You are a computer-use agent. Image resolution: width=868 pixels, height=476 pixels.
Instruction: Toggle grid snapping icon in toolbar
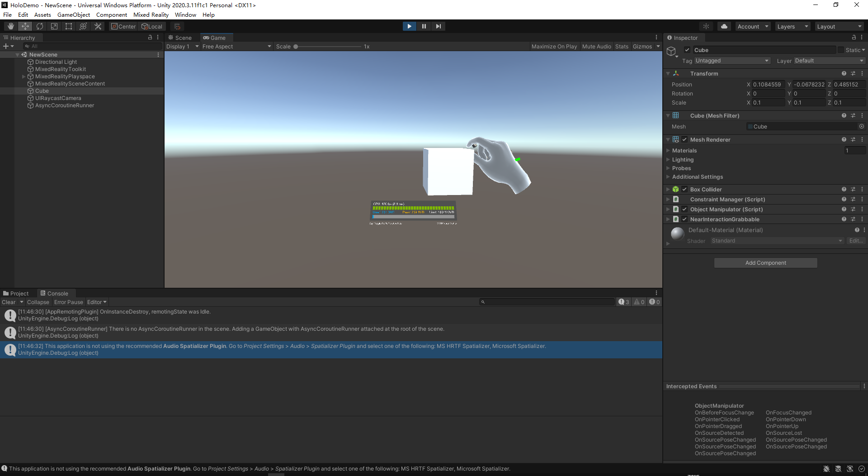click(x=177, y=26)
